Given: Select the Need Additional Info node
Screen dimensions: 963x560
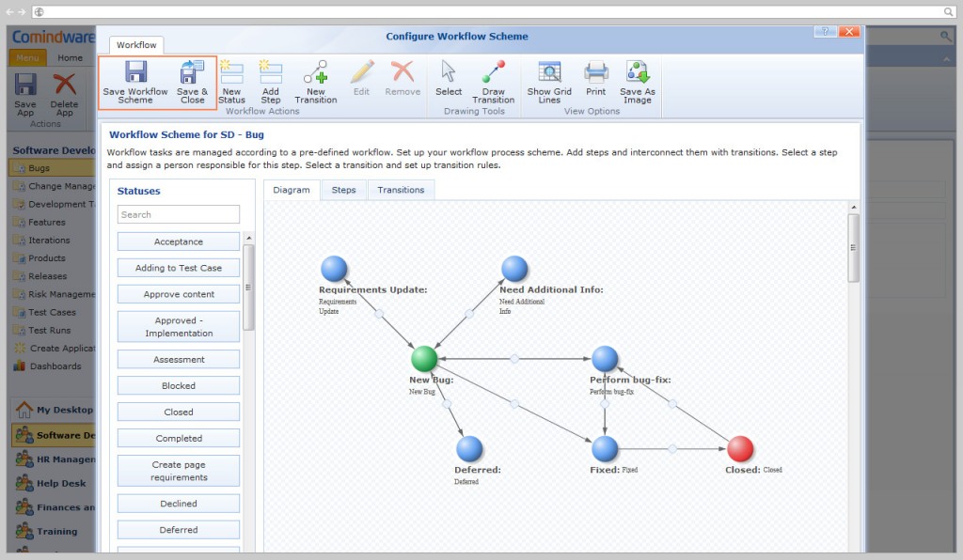Looking at the screenshot, I should pyautogui.click(x=514, y=269).
